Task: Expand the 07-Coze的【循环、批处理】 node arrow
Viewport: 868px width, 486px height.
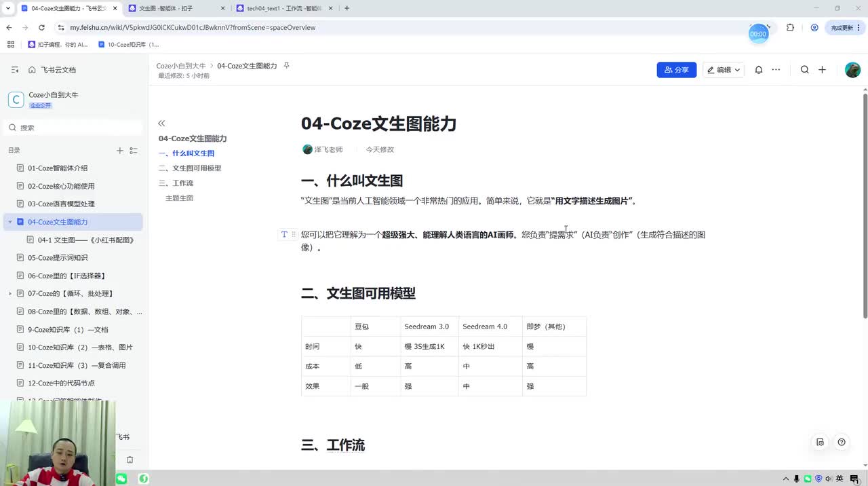Action: (x=10, y=294)
